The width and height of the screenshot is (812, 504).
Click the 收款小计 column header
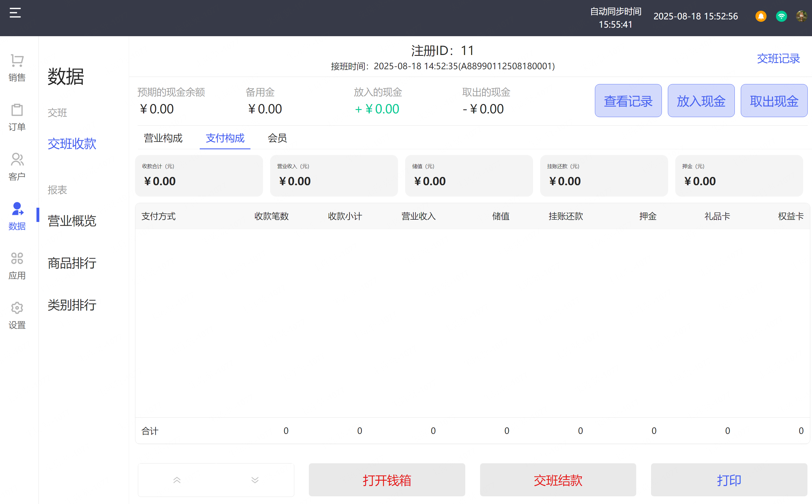[x=345, y=216]
